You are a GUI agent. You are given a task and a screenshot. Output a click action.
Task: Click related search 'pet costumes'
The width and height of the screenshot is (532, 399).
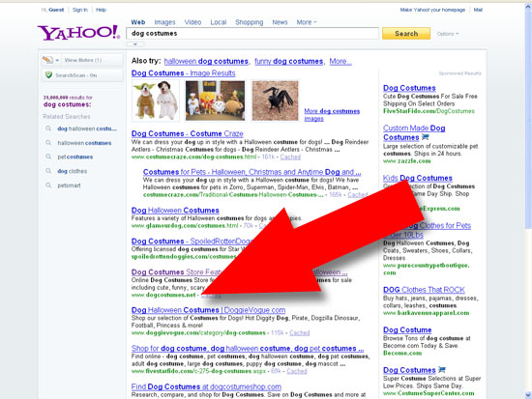click(x=75, y=157)
